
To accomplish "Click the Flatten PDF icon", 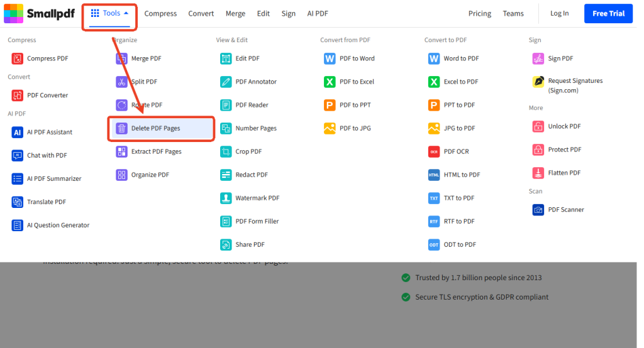I will coord(538,173).
